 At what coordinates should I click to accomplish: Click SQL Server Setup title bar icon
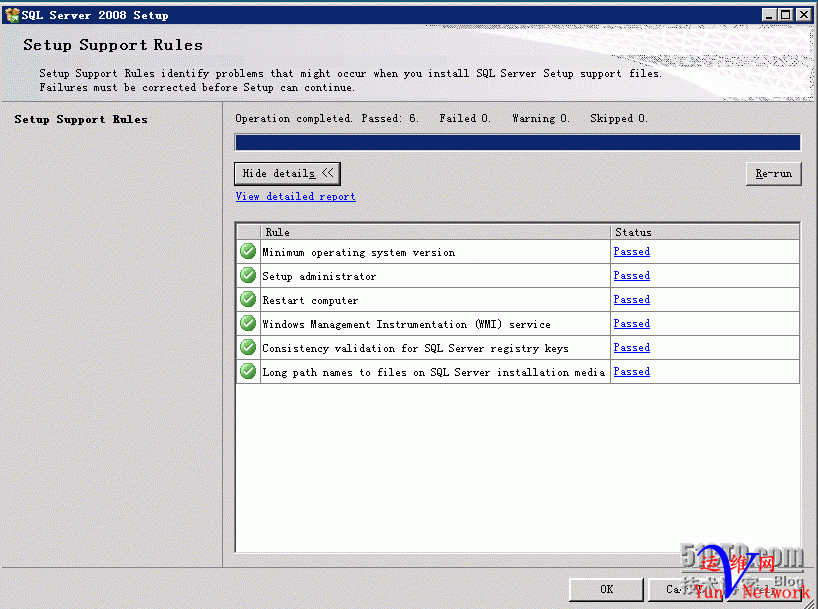point(11,15)
